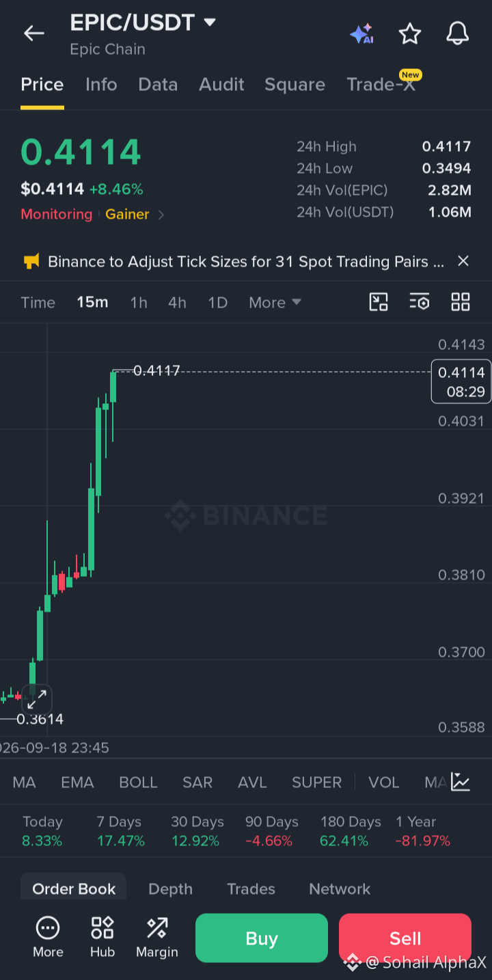The image size is (492, 980).
Task: Expand the More timeframes dropdown
Action: pos(275,302)
